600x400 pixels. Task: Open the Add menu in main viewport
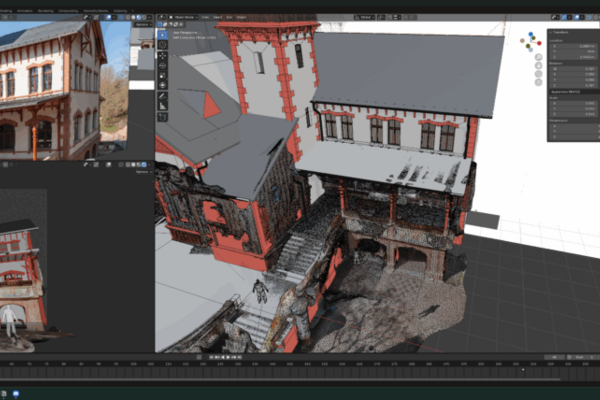point(229,18)
